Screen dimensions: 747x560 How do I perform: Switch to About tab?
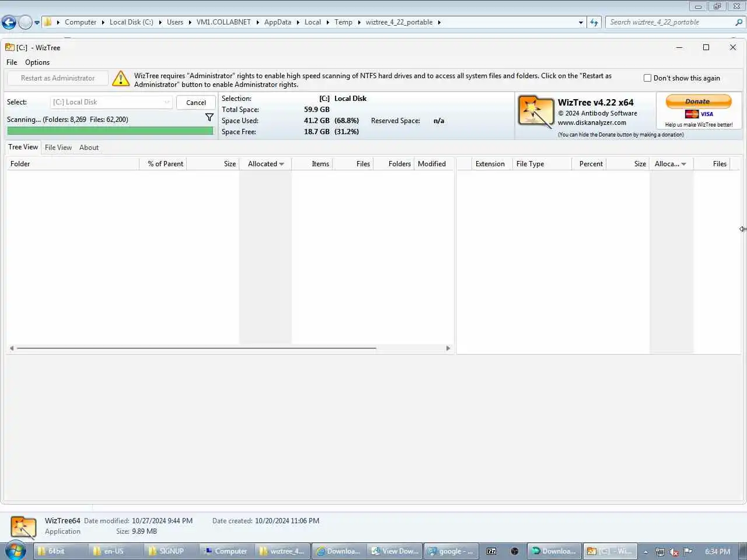click(89, 148)
